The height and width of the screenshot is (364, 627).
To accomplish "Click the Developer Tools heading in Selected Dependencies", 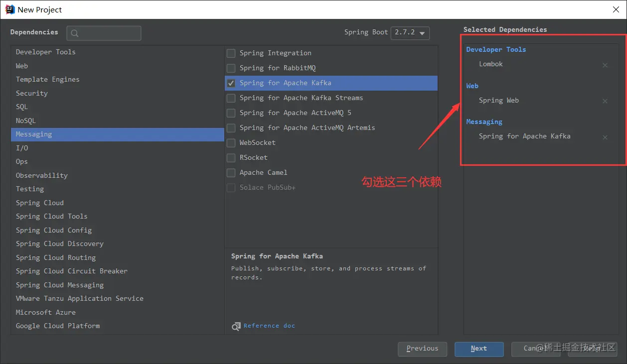I will [x=496, y=49].
